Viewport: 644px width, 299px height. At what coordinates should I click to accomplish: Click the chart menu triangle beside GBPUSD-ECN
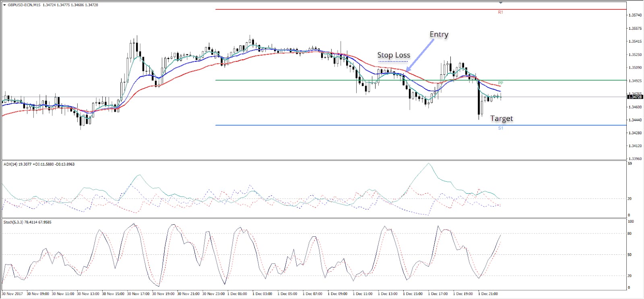click(4, 5)
